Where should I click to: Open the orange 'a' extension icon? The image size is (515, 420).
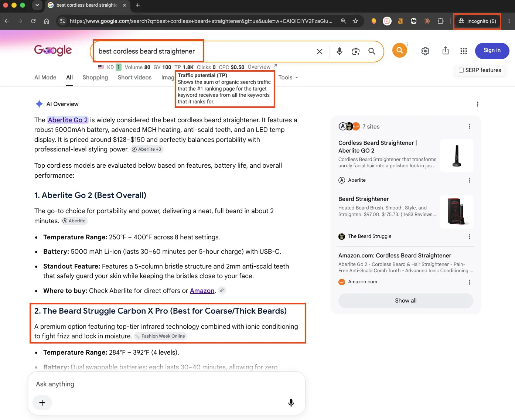(x=400, y=21)
